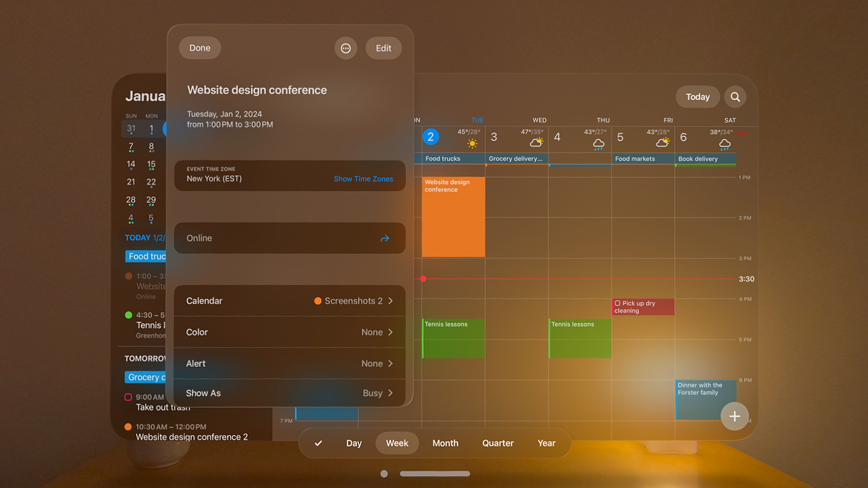
Task: Show Time Zones link in event
Action: pyautogui.click(x=363, y=178)
